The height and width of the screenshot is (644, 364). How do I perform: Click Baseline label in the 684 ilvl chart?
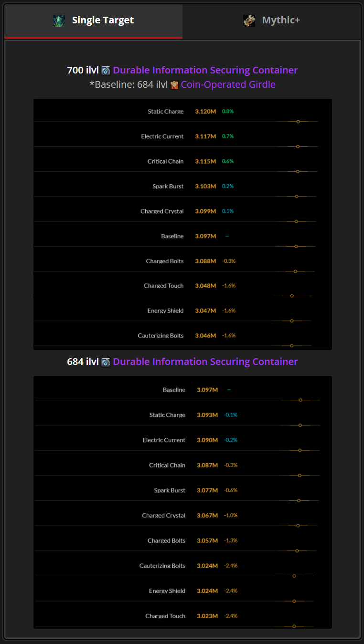(174, 390)
